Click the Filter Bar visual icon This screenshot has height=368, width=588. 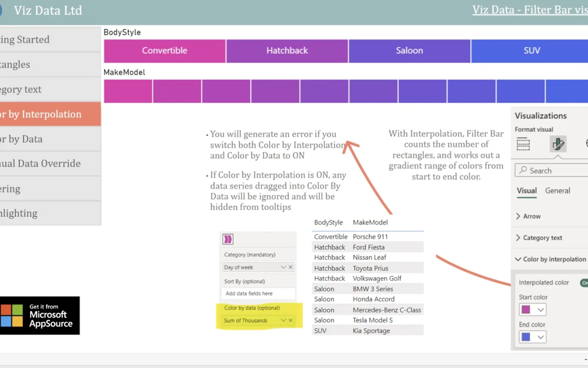(x=228, y=239)
